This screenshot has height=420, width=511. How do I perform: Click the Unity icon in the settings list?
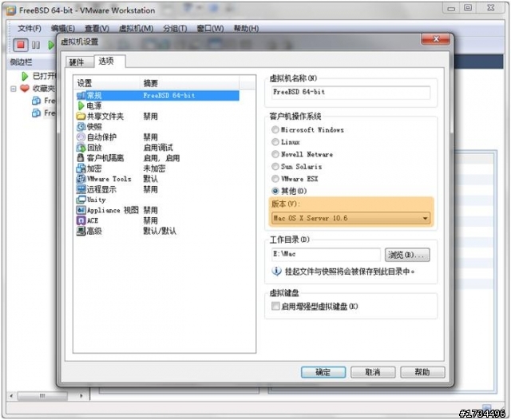81,200
